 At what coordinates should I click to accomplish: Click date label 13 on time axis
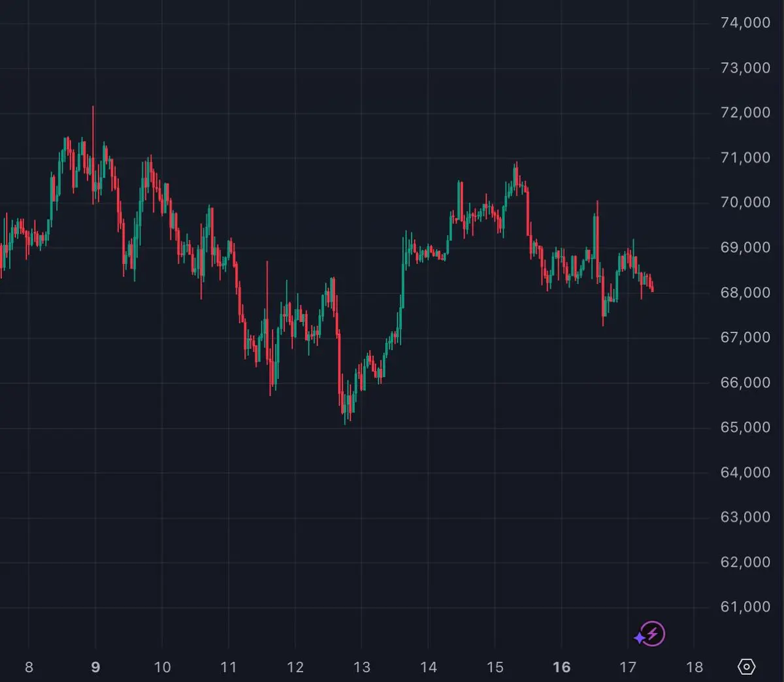[361, 667]
